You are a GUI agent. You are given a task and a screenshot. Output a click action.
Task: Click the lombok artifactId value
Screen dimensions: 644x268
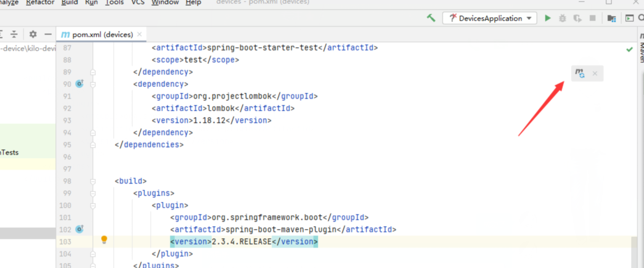pyautogui.click(x=221, y=108)
